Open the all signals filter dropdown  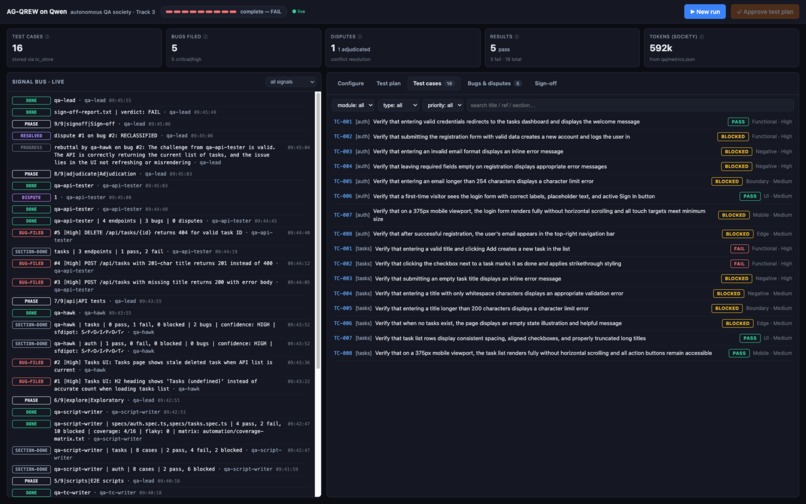coord(291,82)
